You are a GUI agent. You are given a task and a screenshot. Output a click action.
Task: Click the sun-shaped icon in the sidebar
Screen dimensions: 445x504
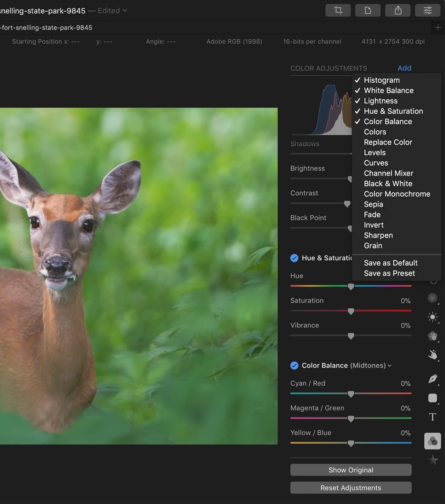click(x=433, y=317)
